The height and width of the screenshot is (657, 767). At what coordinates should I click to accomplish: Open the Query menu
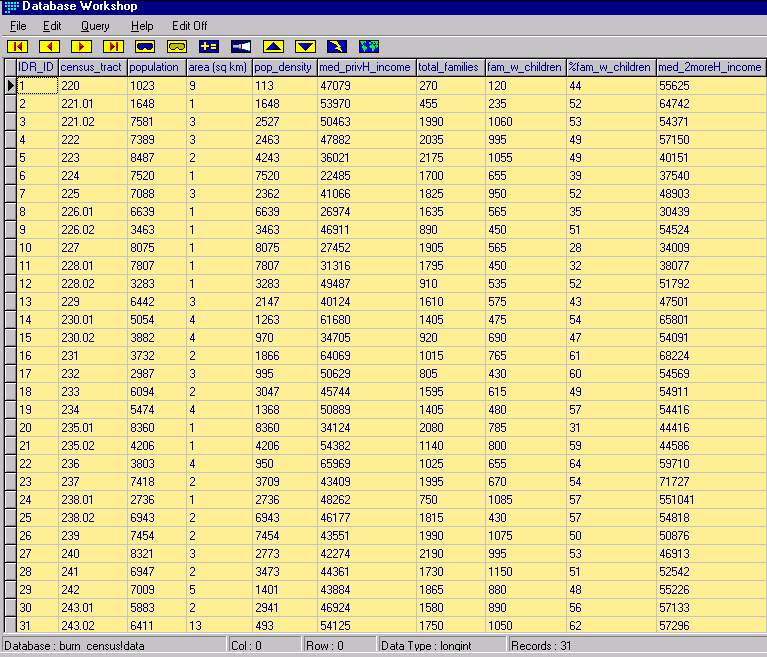point(95,25)
